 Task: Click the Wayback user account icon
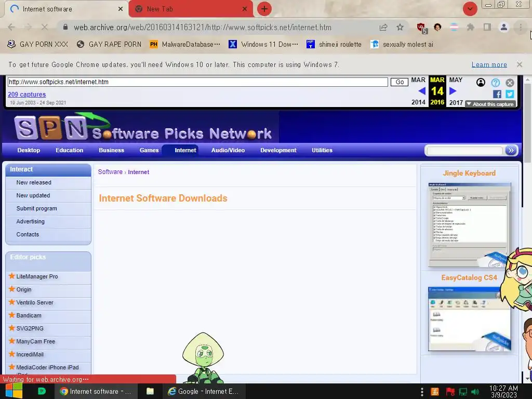click(x=481, y=83)
